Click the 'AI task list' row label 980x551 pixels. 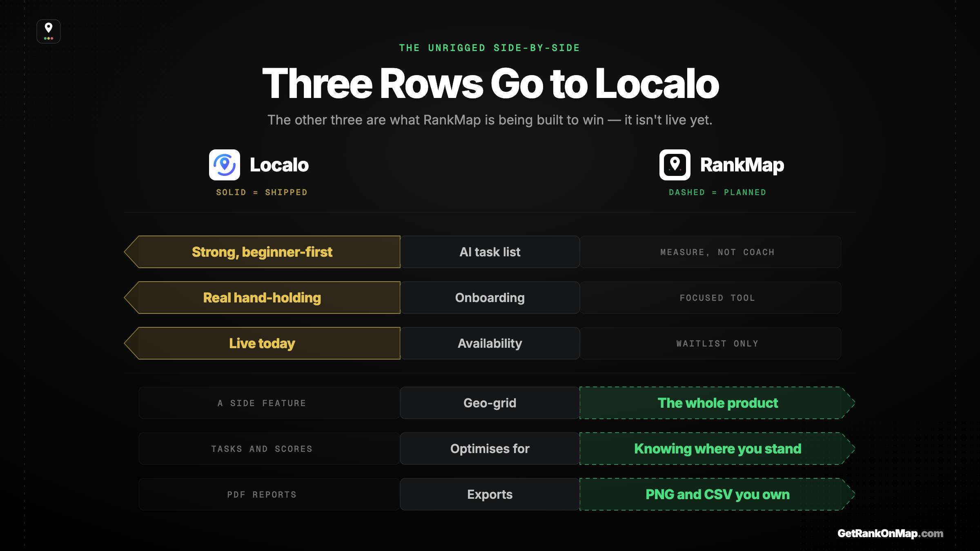490,252
